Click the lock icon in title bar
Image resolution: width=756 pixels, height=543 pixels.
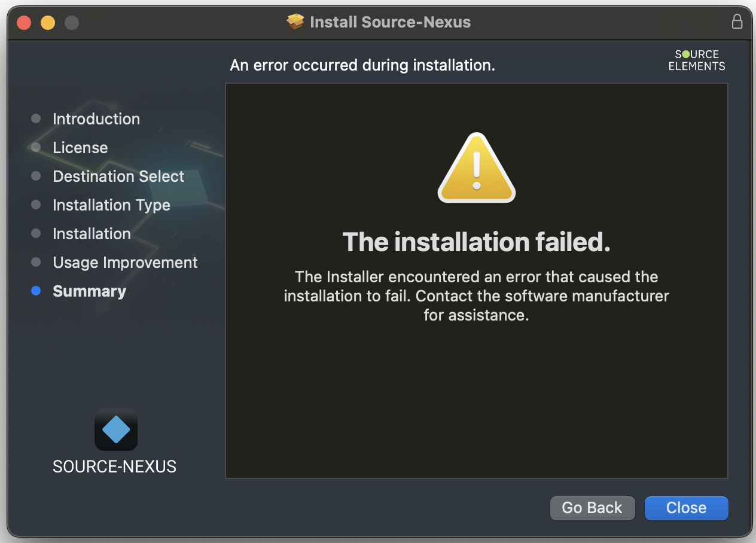(737, 22)
